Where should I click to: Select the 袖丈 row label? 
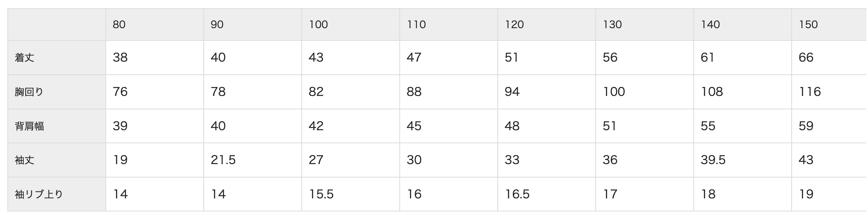tap(57, 160)
